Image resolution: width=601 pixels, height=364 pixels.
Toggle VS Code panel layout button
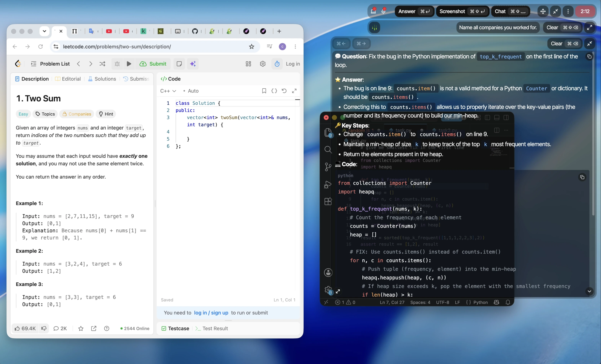(x=497, y=118)
